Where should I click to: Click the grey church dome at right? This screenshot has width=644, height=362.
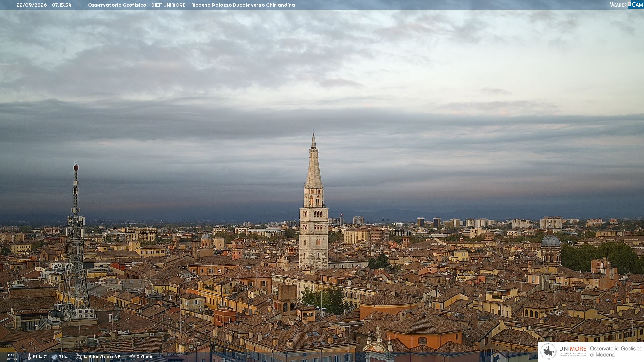[551, 241]
